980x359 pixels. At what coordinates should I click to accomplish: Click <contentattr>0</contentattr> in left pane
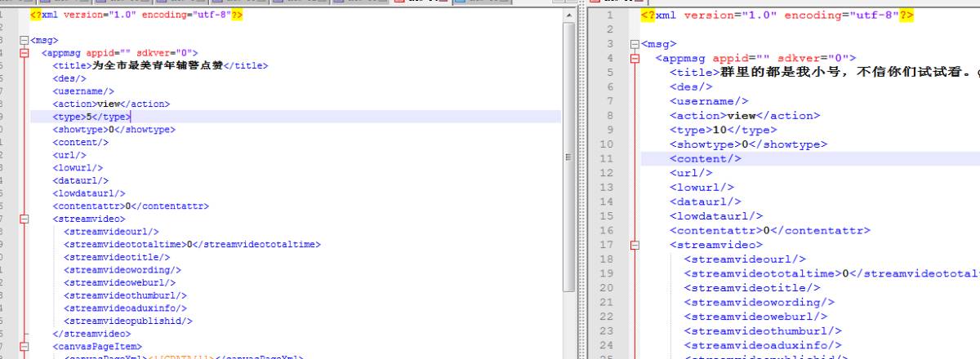point(131,206)
